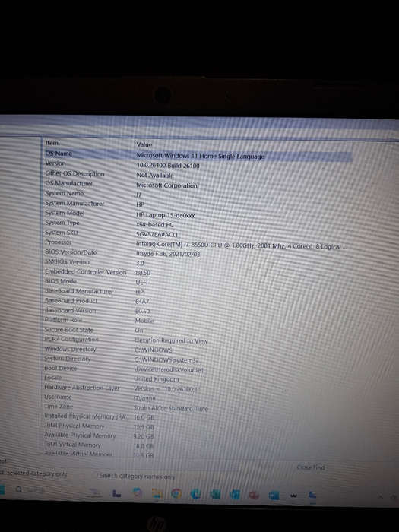Click the 'UEFI' value

click(x=141, y=282)
